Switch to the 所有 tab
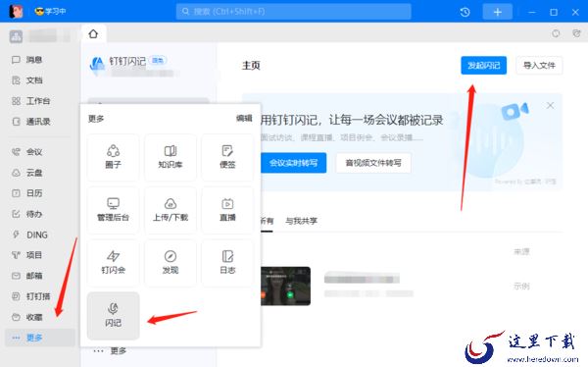This screenshot has width=588, height=367. tap(267, 221)
